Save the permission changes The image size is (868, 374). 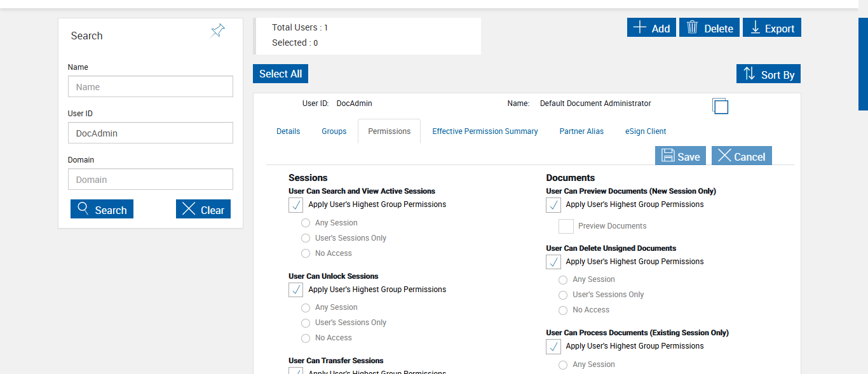[680, 156]
